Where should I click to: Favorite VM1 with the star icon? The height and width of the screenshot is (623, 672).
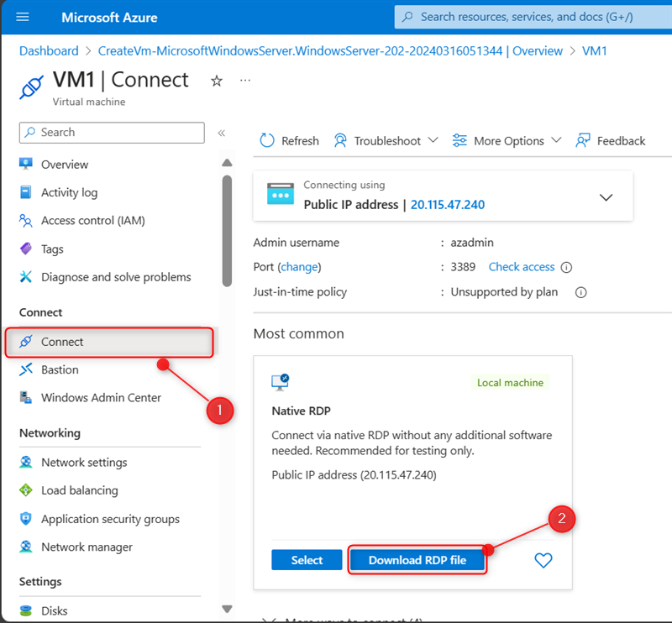click(217, 81)
